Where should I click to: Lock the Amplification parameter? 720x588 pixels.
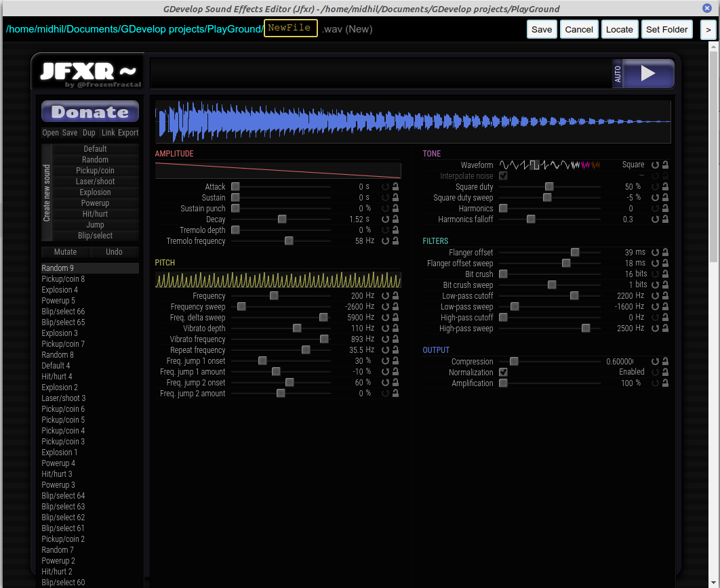[x=666, y=383]
